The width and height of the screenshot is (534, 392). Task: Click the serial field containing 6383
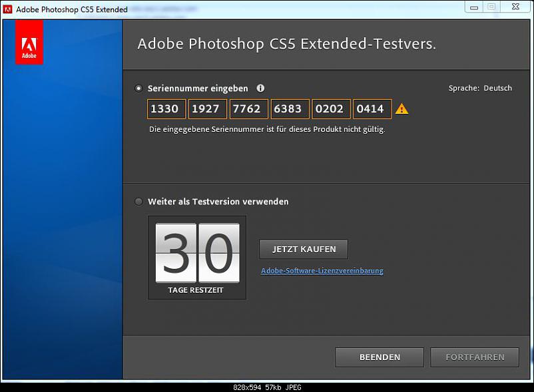pyautogui.click(x=290, y=109)
